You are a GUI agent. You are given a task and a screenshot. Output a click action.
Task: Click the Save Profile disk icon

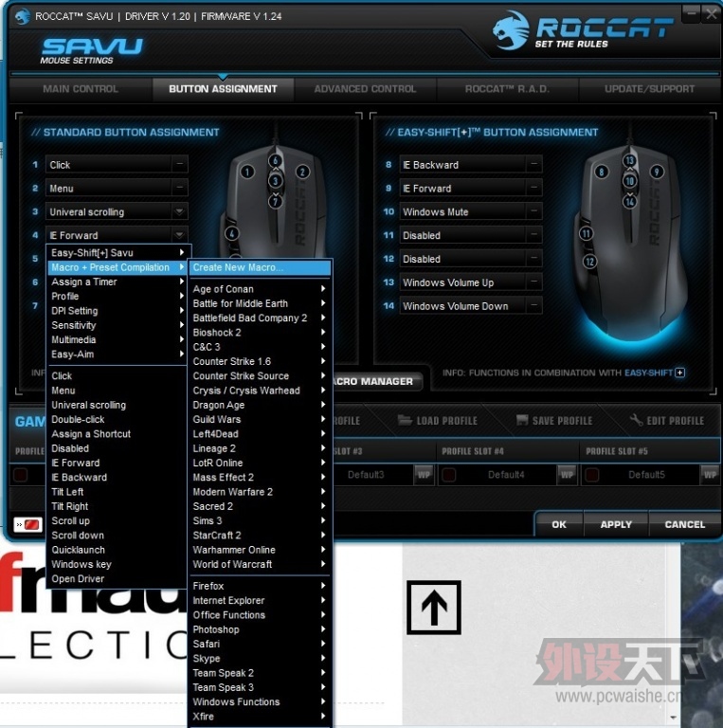pyautogui.click(x=522, y=420)
